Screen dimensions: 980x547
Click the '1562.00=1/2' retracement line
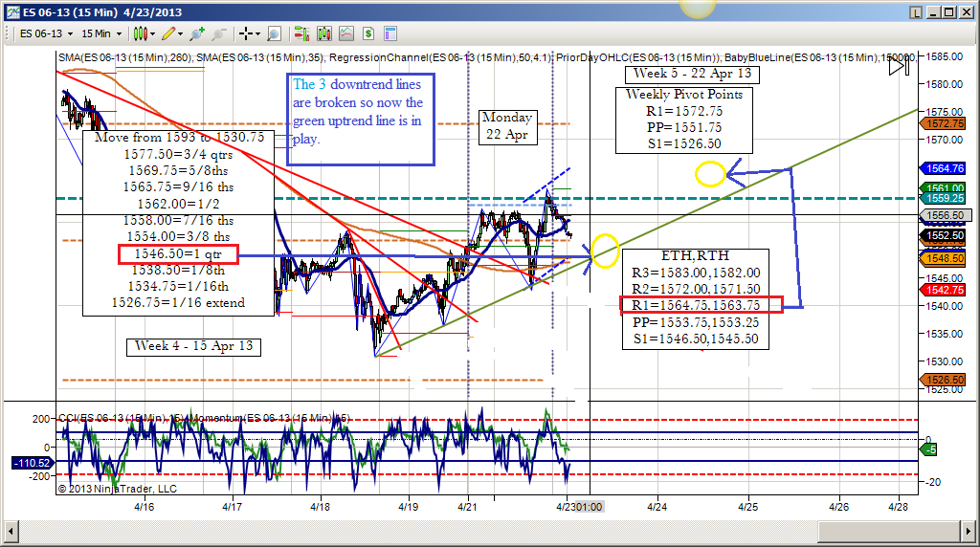pyautogui.click(x=178, y=204)
